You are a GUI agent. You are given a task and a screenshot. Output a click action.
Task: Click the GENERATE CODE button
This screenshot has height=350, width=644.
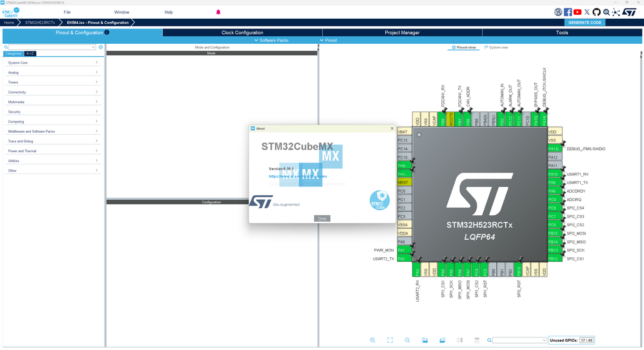click(585, 23)
